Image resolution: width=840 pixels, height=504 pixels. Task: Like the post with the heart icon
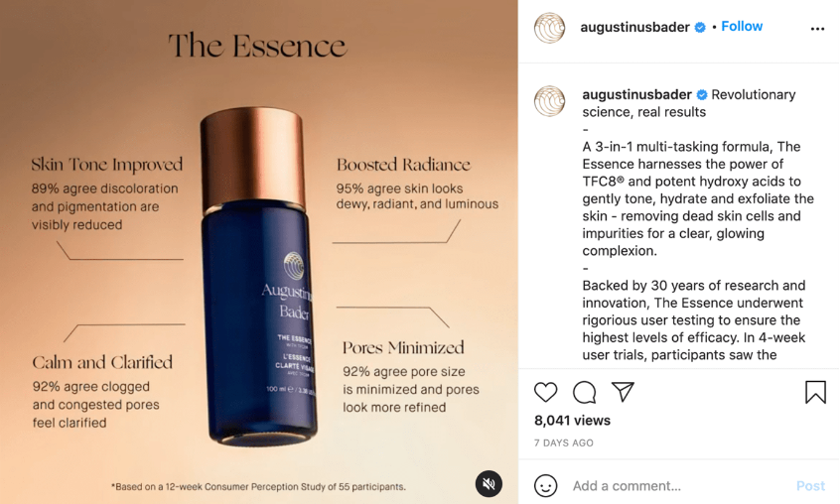(x=545, y=392)
